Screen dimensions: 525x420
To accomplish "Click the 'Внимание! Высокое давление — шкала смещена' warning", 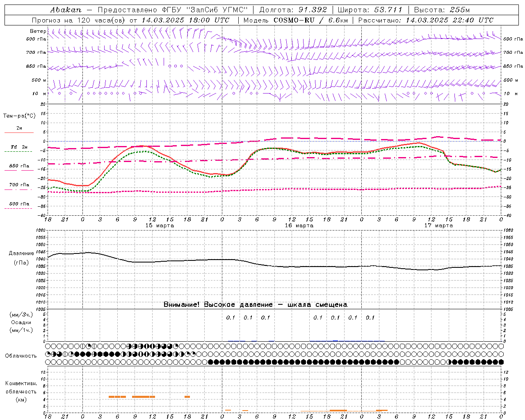I will (x=256, y=305).
